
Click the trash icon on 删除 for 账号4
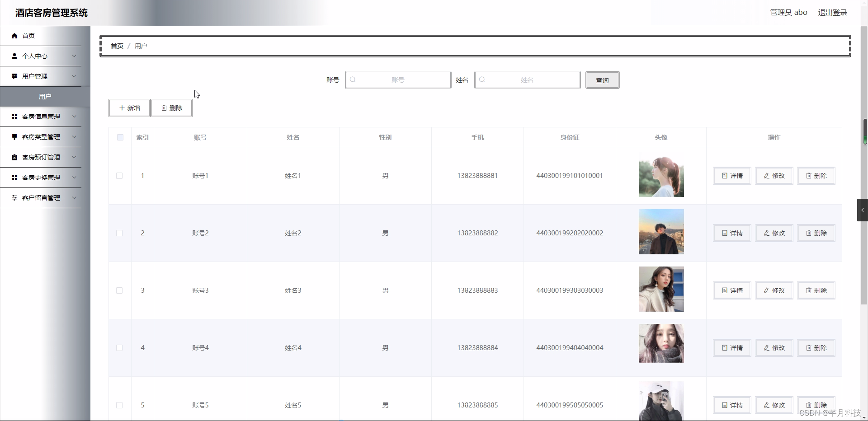tap(809, 348)
